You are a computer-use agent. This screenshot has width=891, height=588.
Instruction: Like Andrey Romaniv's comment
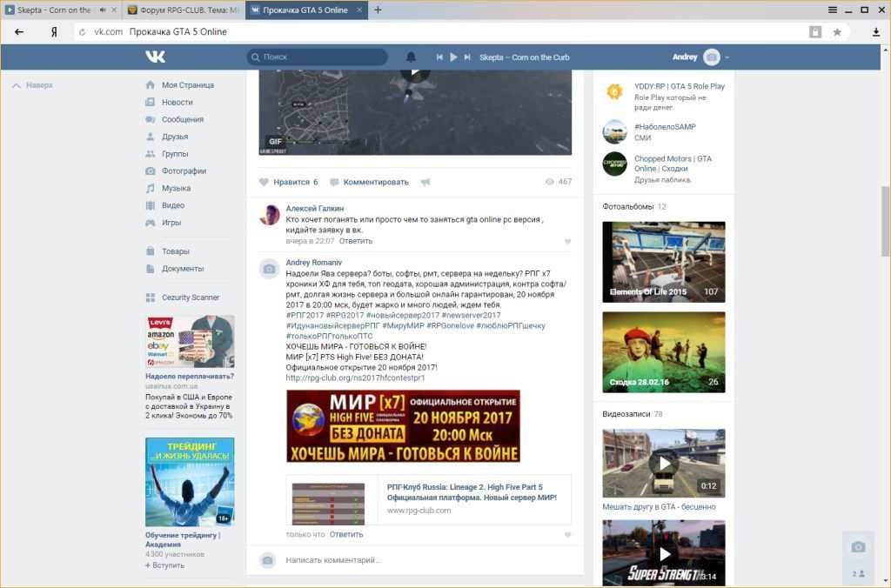[567, 535]
